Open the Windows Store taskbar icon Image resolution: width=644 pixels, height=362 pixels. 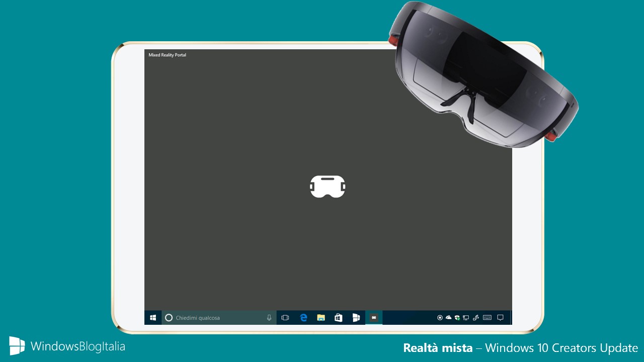(339, 318)
